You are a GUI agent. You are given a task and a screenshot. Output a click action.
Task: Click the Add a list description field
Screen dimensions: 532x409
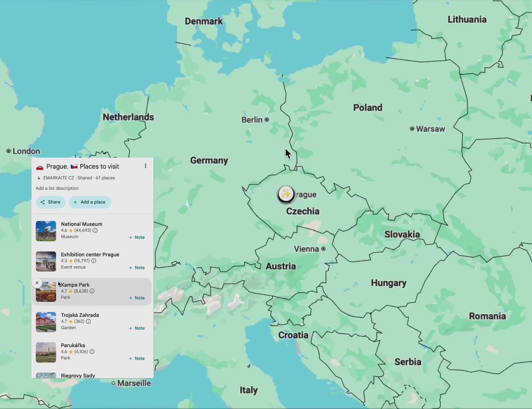57,188
